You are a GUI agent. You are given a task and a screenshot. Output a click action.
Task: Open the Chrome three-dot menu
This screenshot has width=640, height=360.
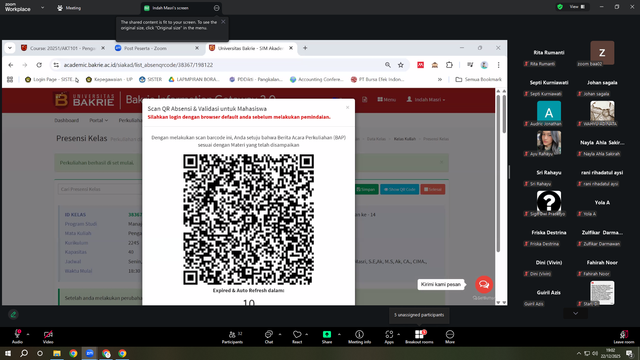[x=498, y=65]
